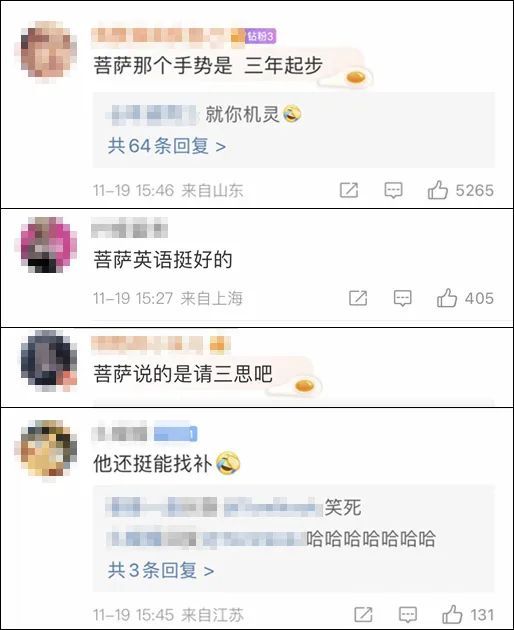514x630 pixels.
Task: Select the 菩萨说的是请三思吧 comment text
Action: point(183,374)
